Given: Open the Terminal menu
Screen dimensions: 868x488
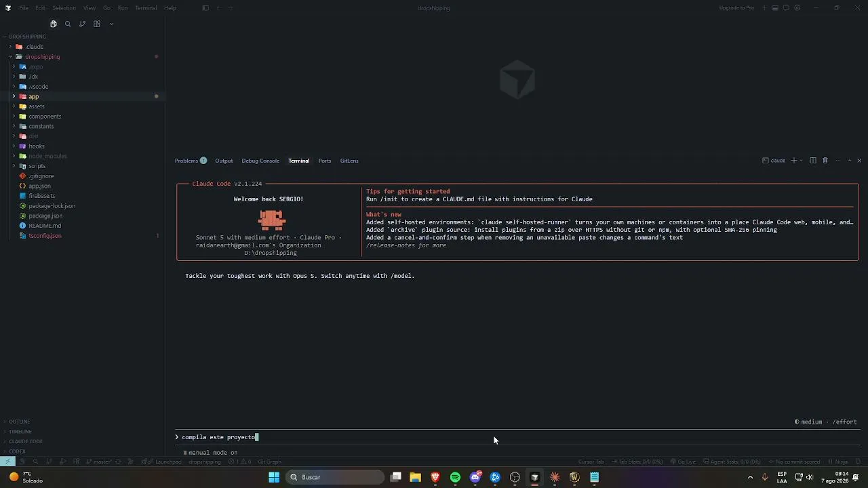Looking at the screenshot, I should (x=146, y=8).
